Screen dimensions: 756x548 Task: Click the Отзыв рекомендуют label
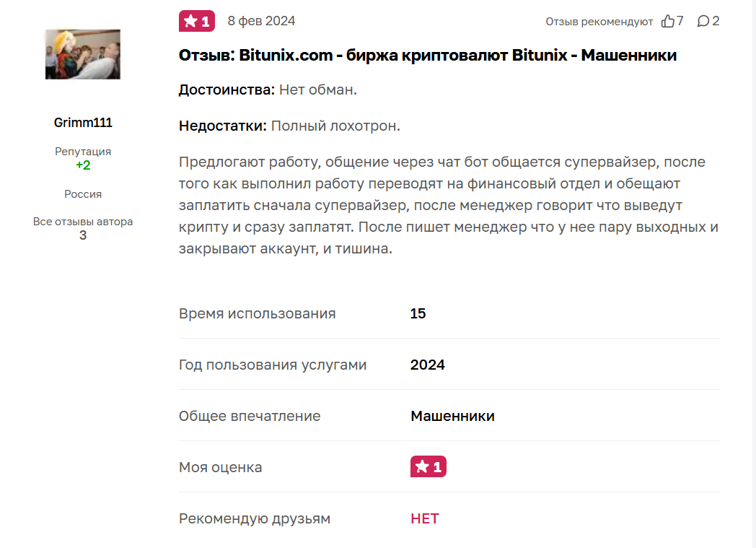tap(599, 22)
